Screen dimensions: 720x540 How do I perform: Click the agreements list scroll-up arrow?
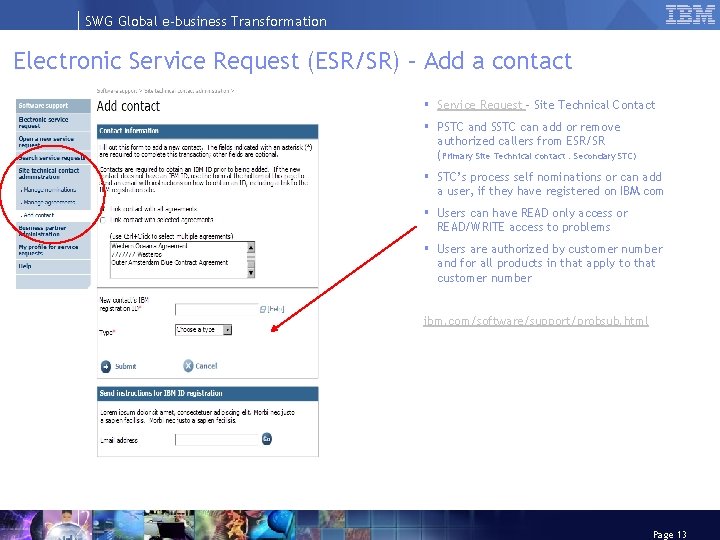click(x=251, y=248)
